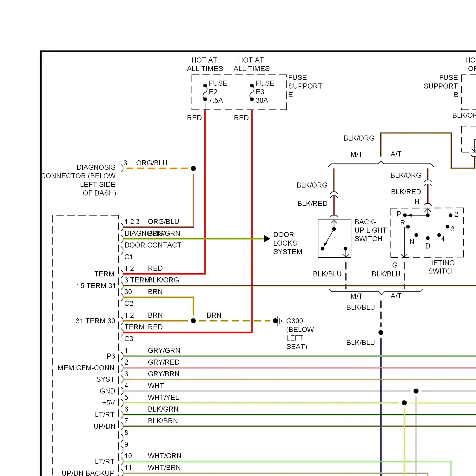
Task: Click the GND pin label
Action: click(x=107, y=391)
